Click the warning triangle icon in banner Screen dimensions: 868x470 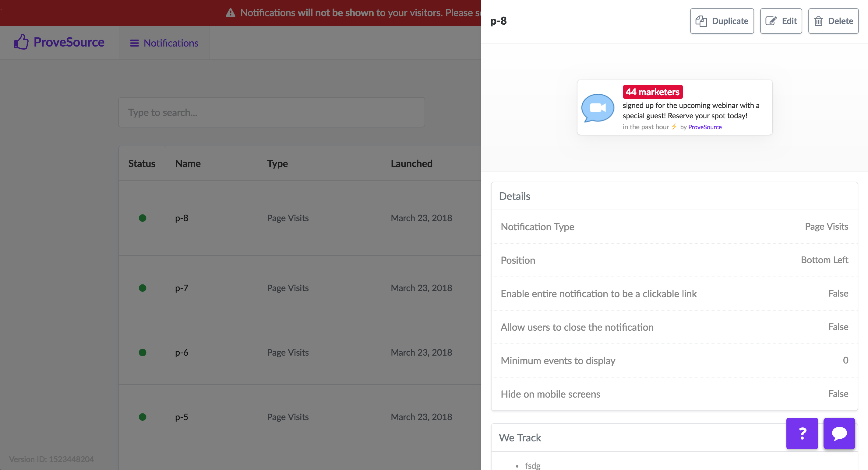(231, 13)
